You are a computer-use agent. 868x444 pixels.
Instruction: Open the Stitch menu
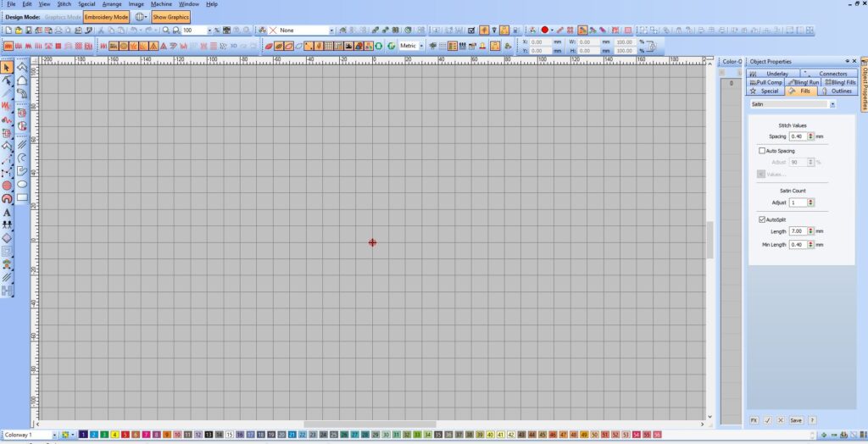pos(64,4)
